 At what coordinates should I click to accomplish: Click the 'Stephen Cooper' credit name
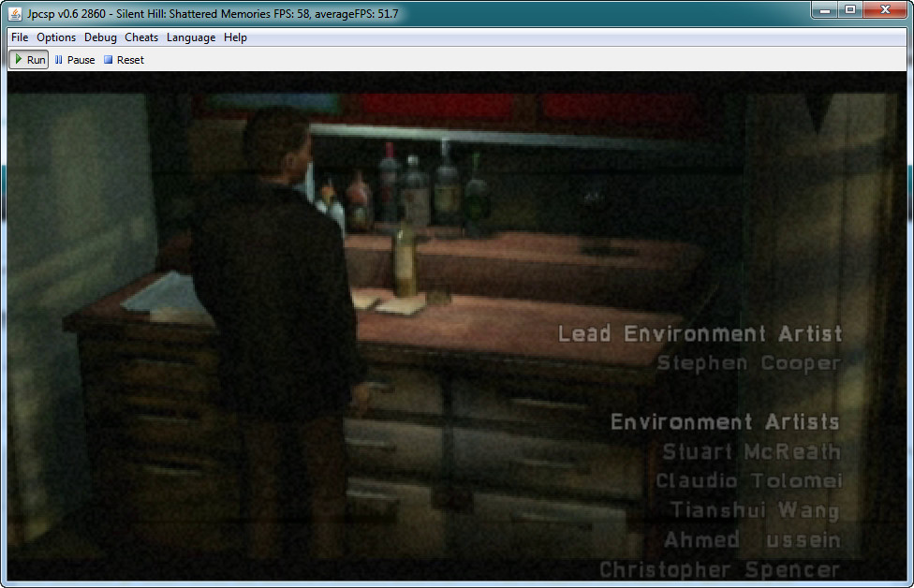coord(749,363)
